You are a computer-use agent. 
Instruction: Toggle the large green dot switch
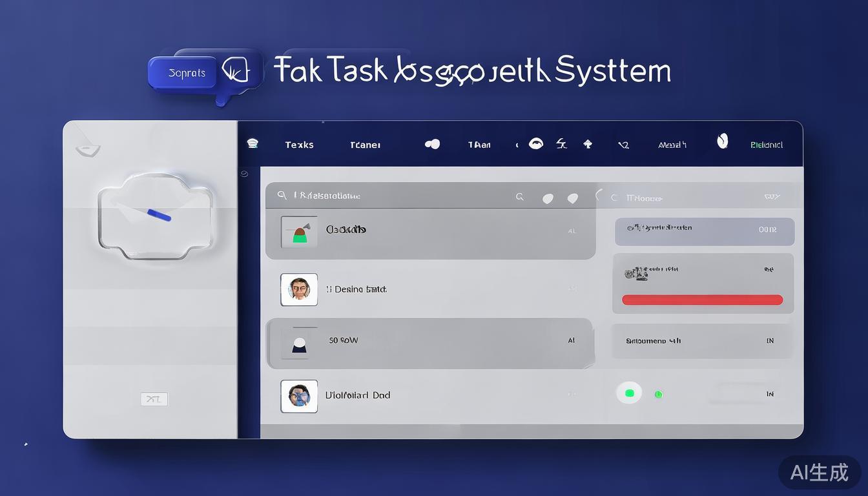click(629, 393)
